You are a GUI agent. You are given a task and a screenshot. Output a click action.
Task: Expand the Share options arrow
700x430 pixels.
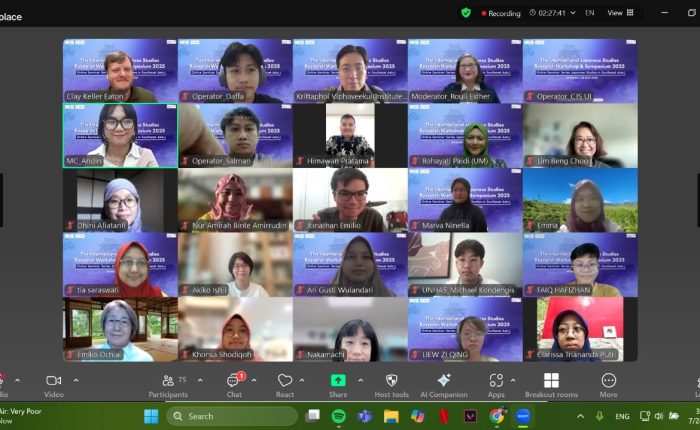[x=360, y=380]
